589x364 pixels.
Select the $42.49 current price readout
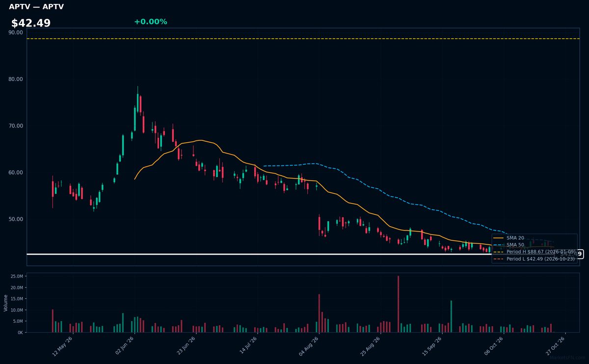coord(31,23)
